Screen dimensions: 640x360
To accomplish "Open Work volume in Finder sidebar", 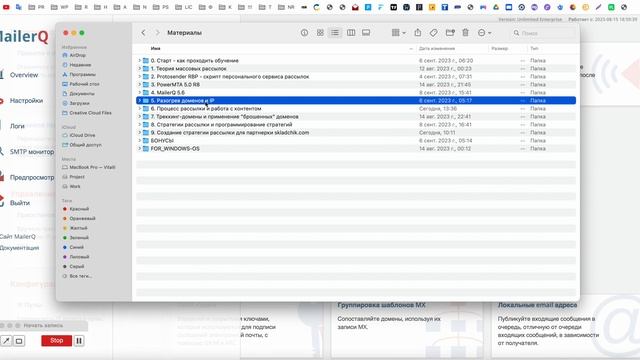I will point(71,187).
